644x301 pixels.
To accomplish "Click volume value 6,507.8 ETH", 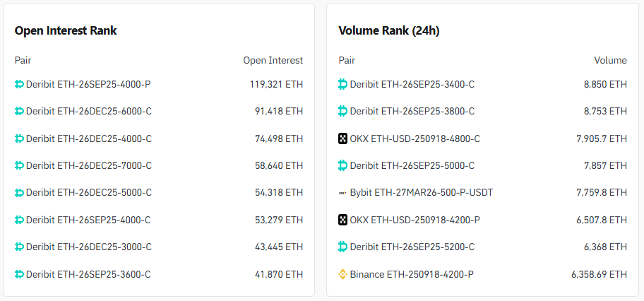I will click(602, 220).
